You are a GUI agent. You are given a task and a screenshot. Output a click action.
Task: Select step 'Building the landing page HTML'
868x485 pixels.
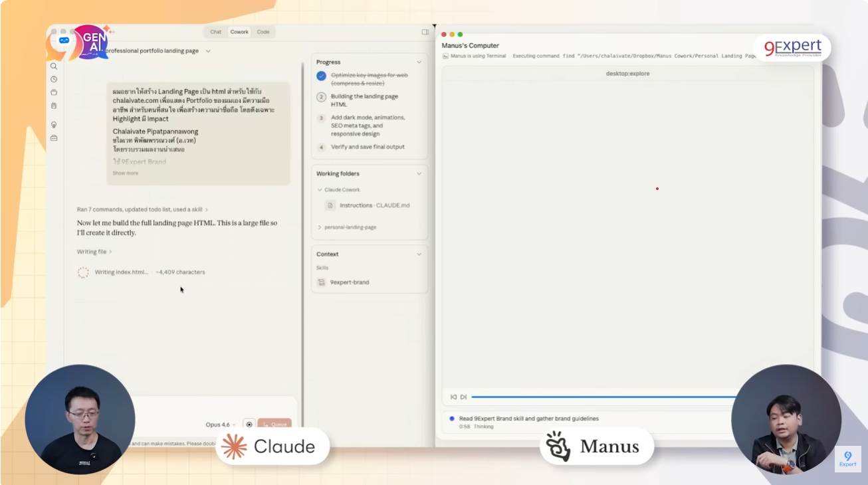pyautogui.click(x=364, y=100)
